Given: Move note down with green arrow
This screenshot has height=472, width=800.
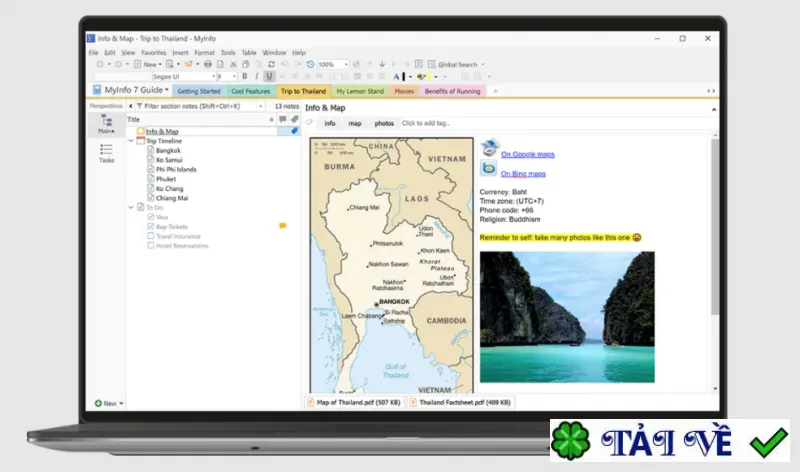Looking at the screenshot, I should pos(382,64).
